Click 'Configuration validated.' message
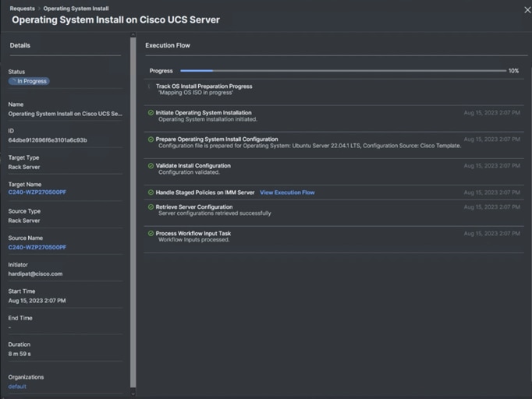Image resolution: width=532 pixels, height=399 pixels. (x=189, y=172)
